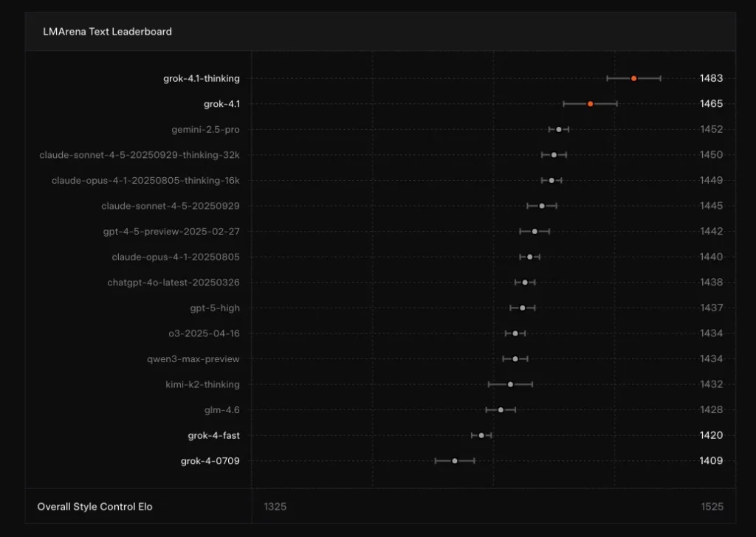This screenshot has width=756, height=537.
Task: Select the grok-4-fast dot on the chart
Action: pyautogui.click(x=481, y=435)
